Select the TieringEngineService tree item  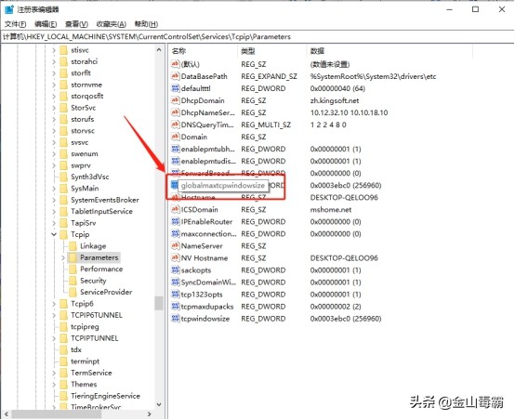(105, 396)
